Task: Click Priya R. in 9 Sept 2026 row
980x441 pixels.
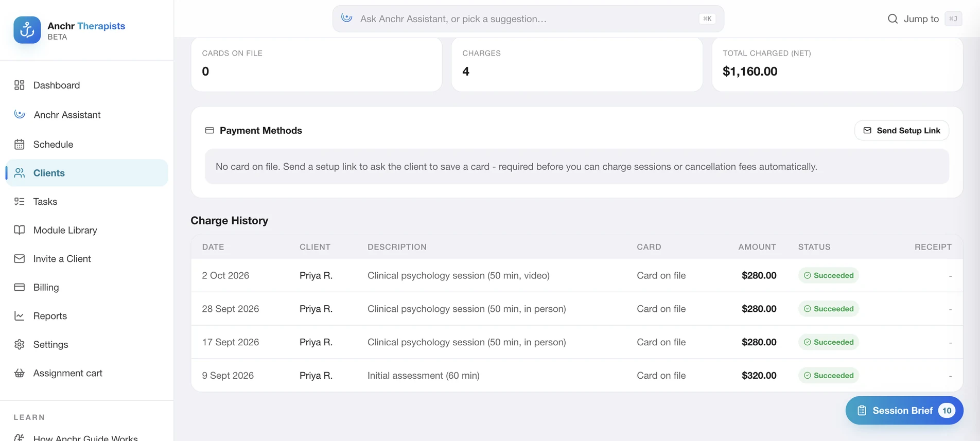Action: click(316, 375)
